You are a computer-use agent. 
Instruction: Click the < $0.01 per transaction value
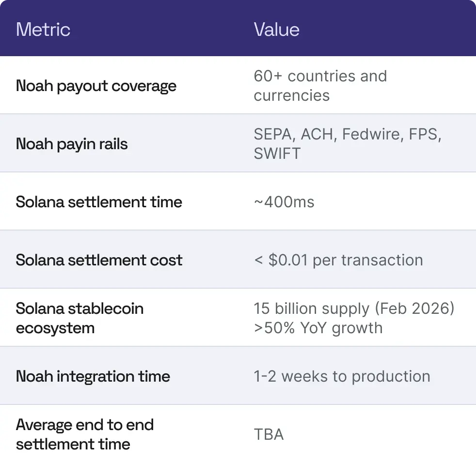tap(338, 260)
